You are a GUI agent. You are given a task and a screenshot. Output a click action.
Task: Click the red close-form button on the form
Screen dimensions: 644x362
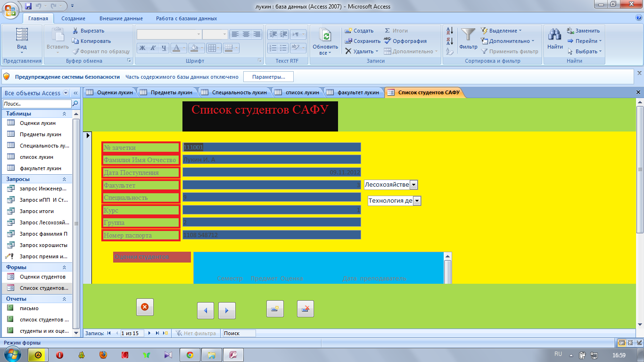pos(145,307)
